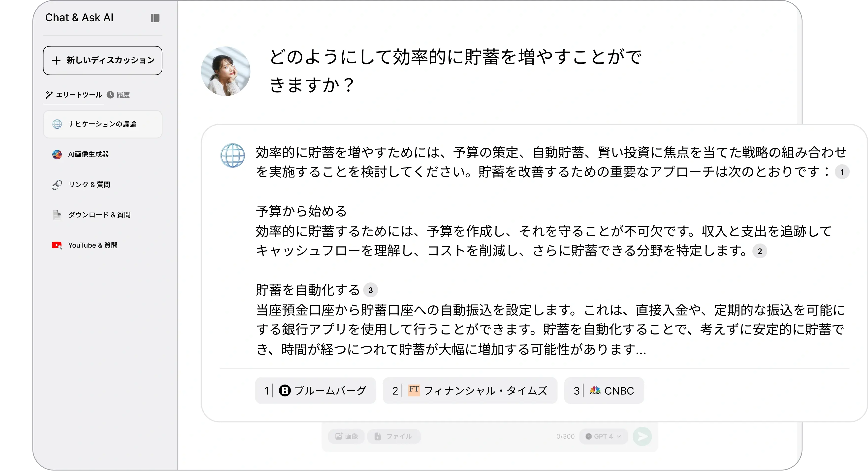The image size is (868, 472).
Task: Open the 履歴 history tab
Action: tap(119, 95)
